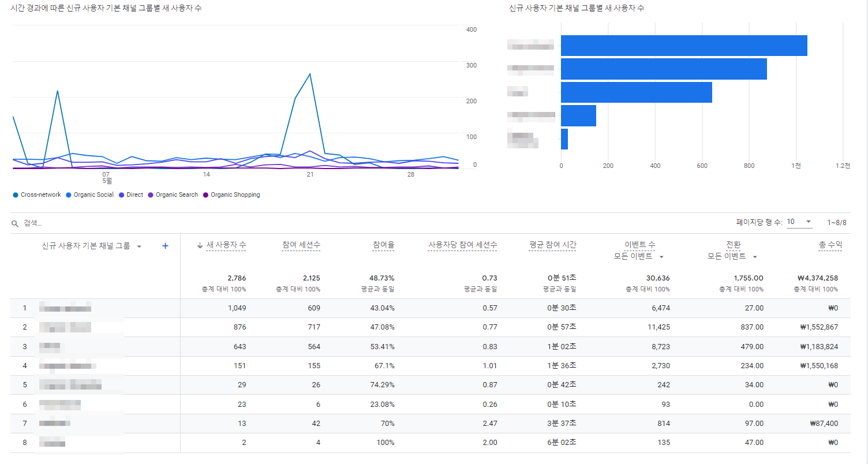The height and width of the screenshot is (464, 868).
Task: Sort by the 참여율 column header
Action: tap(384, 245)
